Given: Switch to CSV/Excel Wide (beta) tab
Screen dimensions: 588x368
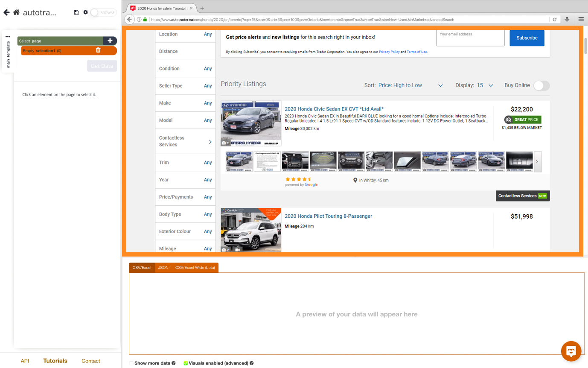Looking at the screenshot, I should (195, 268).
